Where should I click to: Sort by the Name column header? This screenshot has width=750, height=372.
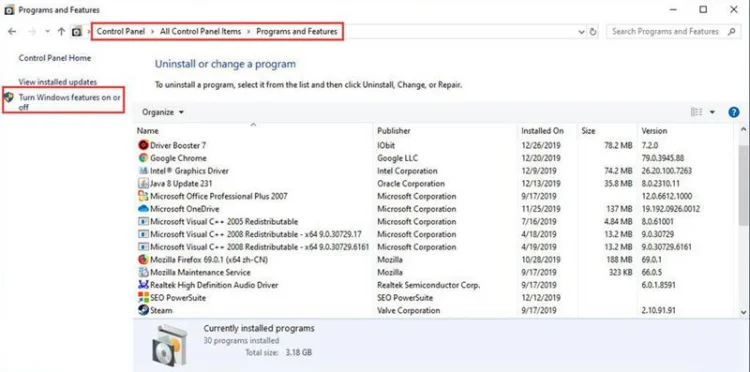point(254,131)
